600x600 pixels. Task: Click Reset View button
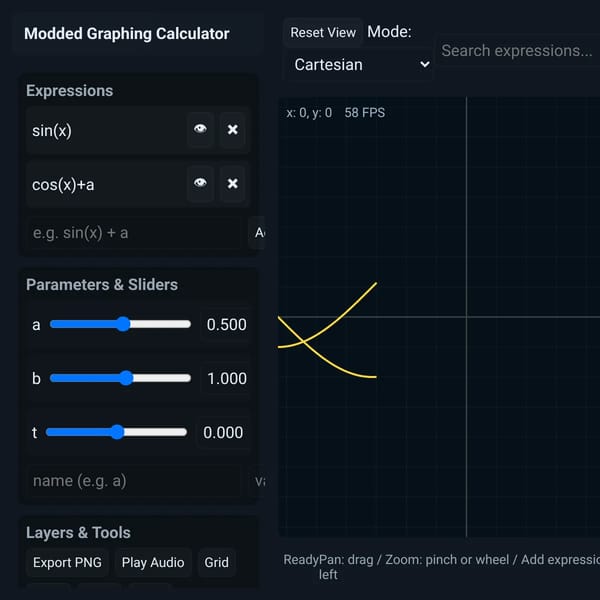(323, 33)
